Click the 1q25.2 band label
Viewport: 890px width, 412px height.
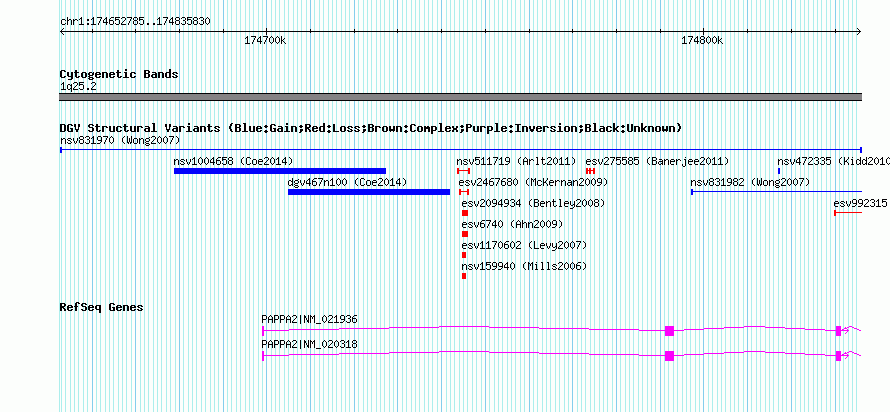point(78,86)
